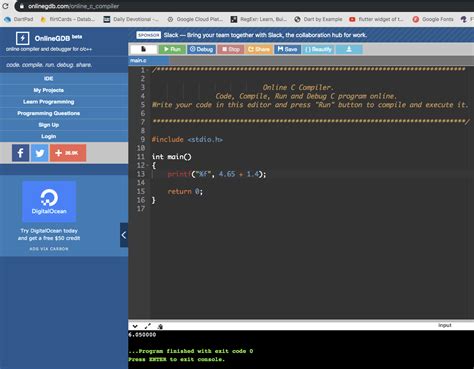
Task: Click the Stop button
Action: (231, 49)
